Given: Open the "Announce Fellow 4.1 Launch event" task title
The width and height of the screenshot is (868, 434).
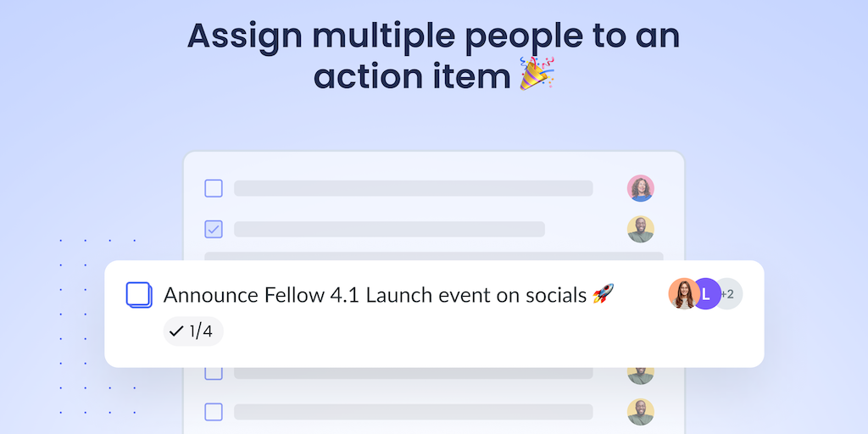Looking at the screenshot, I should tap(375, 295).
